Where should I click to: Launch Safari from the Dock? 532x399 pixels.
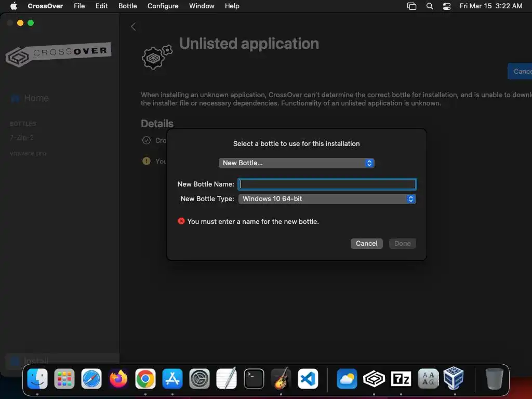point(91,379)
